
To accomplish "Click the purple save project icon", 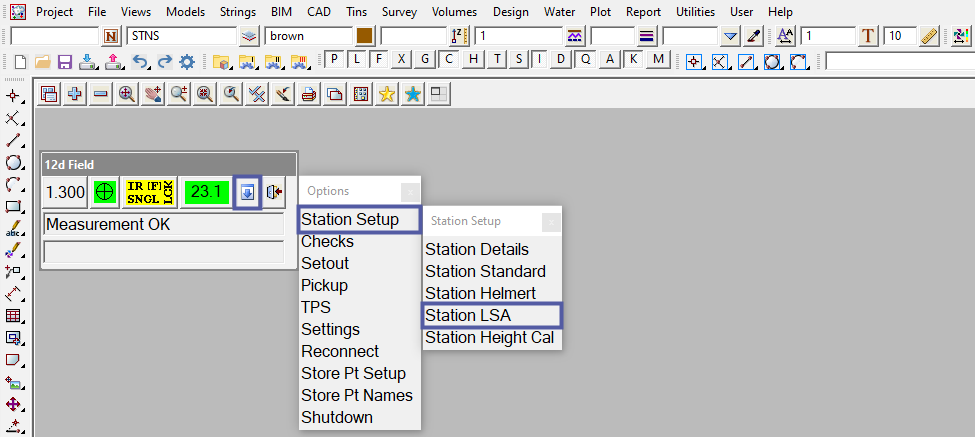I will [x=64, y=61].
